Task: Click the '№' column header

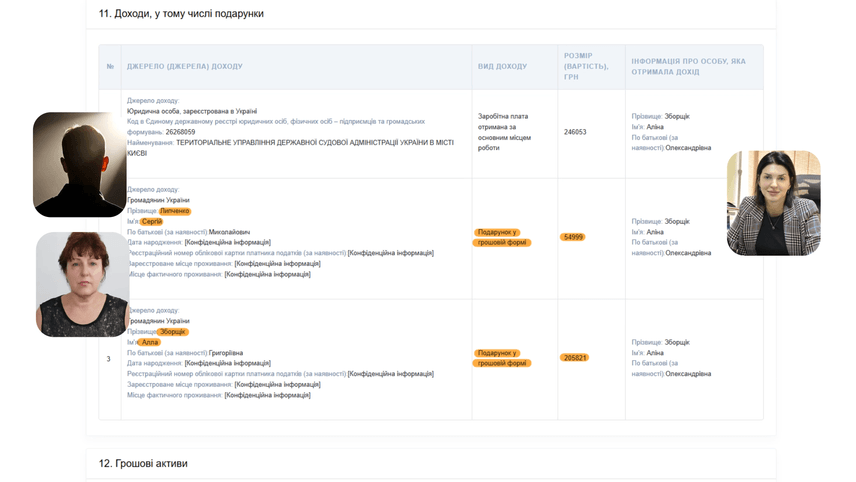Action: coord(110,67)
